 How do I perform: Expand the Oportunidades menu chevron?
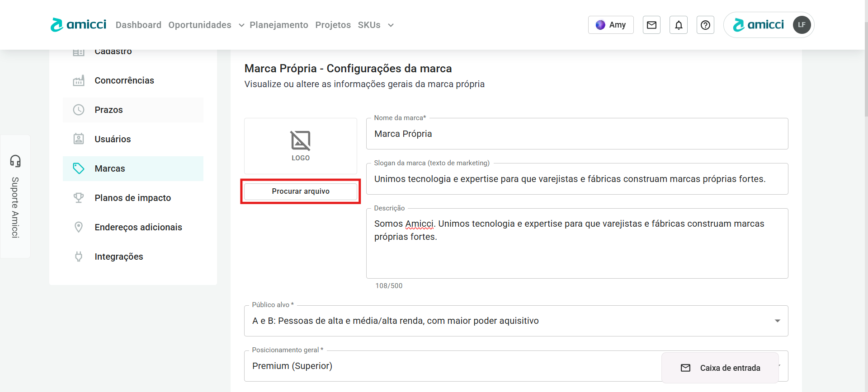[241, 25]
